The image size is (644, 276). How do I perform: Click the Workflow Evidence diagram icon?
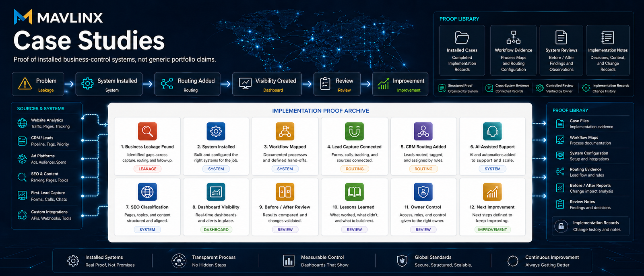coord(513,37)
